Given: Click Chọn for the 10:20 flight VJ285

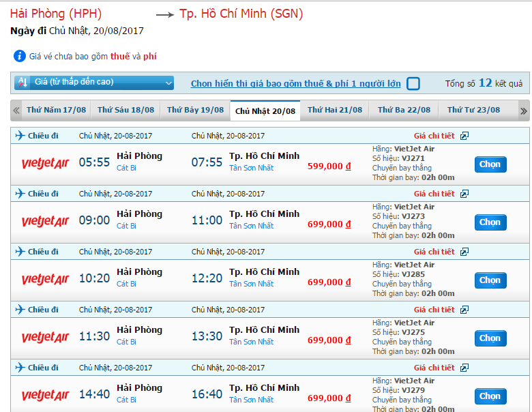Looking at the screenshot, I should (x=490, y=280).
